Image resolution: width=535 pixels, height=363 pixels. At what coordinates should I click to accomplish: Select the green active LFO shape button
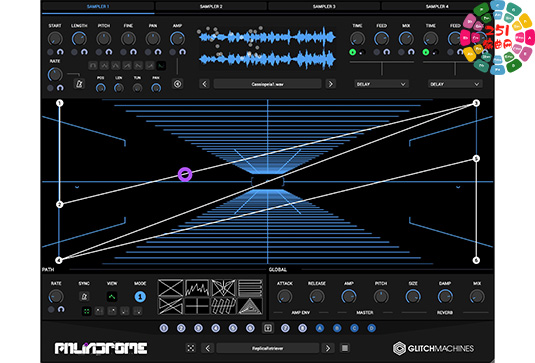pyautogui.click(x=161, y=66)
